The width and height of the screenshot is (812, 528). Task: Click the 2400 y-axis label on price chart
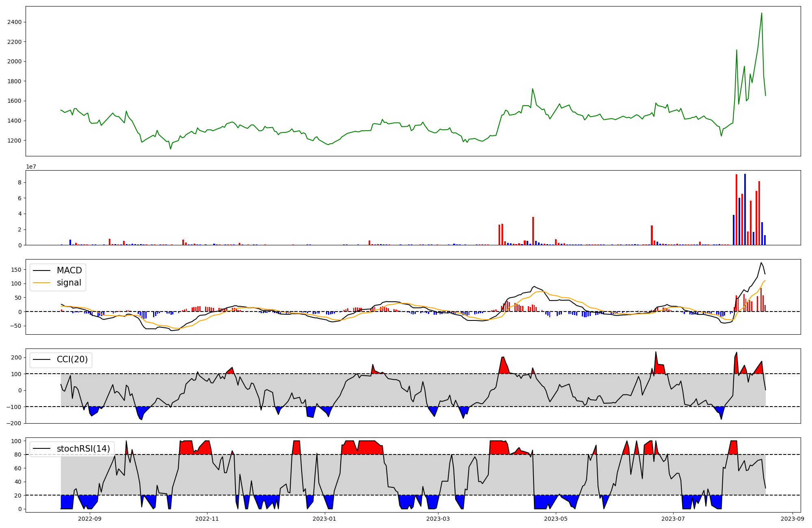click(14, 22)
